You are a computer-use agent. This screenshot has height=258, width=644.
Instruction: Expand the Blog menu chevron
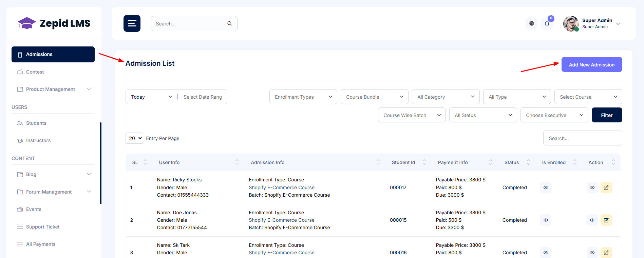tap(89, 174)
